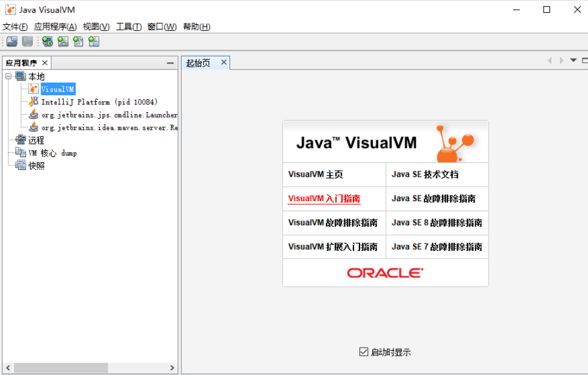Screen dimensions: 588x375
Task: Add a VM coredump using the toolbar icon
Action: click(x=78, y=41)
